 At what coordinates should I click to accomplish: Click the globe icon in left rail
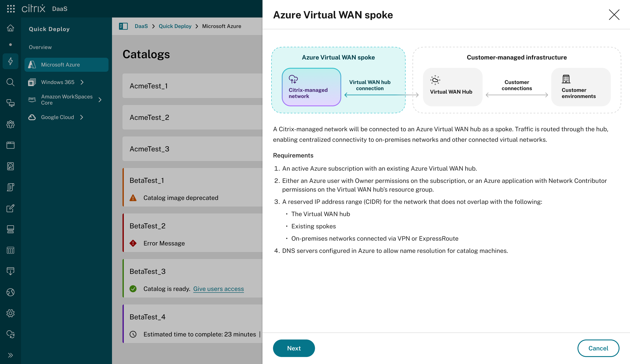point(10,292)
